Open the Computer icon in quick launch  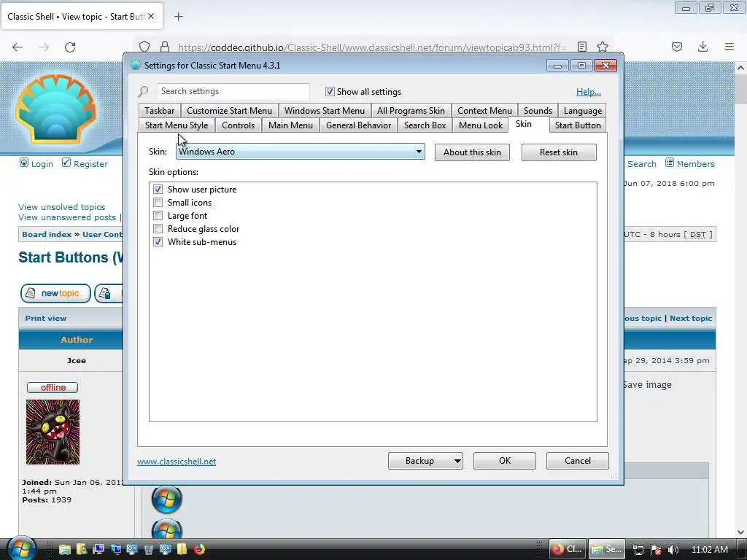98,549
